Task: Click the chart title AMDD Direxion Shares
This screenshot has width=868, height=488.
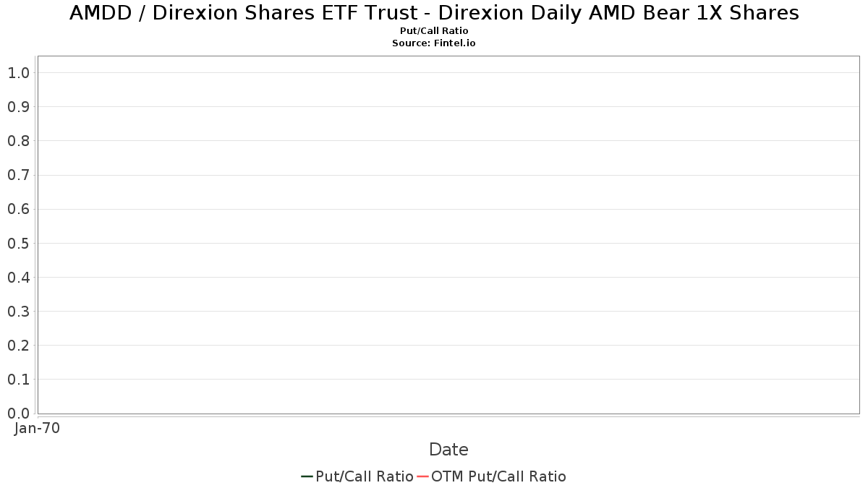Action: pyautogui.click(x=434, y=13)
